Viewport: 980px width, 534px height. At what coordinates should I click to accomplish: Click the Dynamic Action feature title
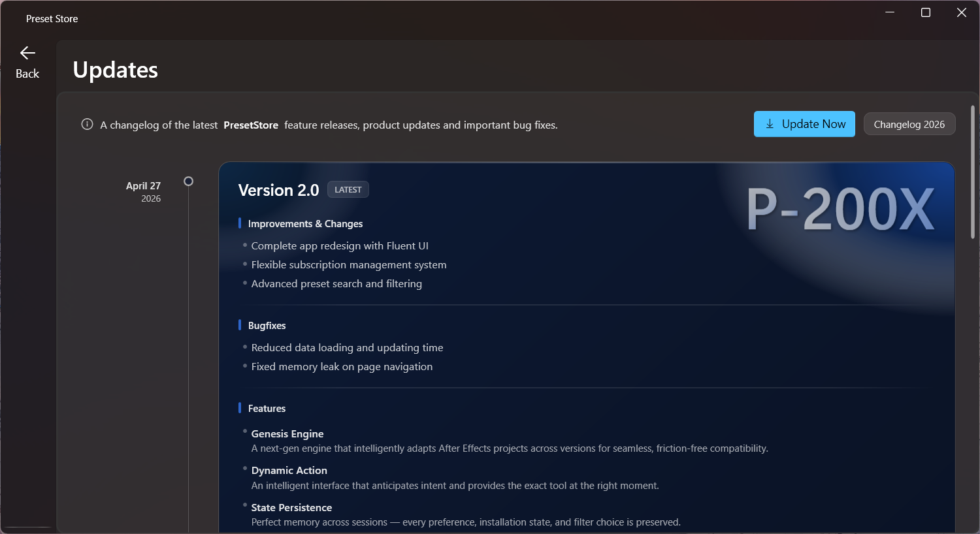(x=289, y=470)
